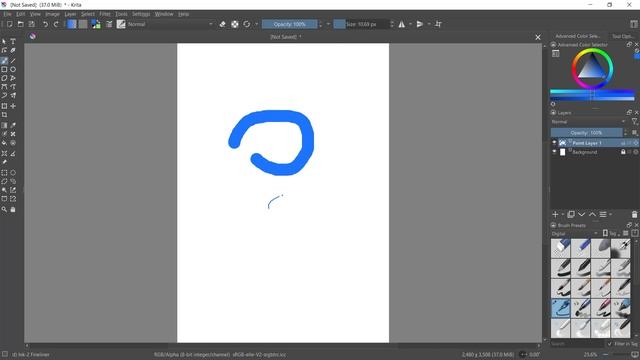Open the layer filter funnel dropdown

point(635,122)
